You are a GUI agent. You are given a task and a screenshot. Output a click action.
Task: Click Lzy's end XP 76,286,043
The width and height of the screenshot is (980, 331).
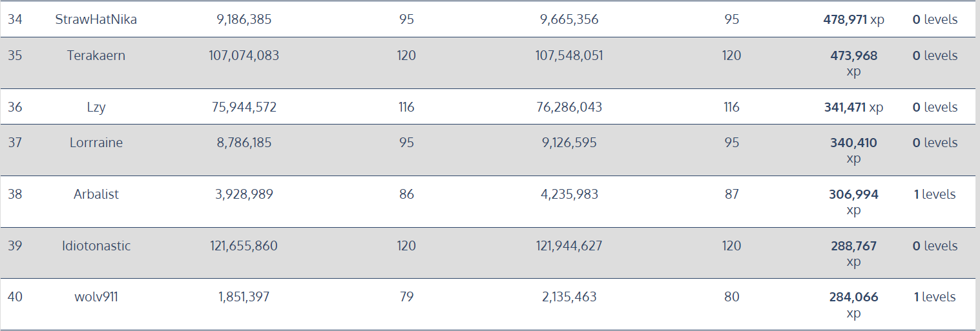[569, 107]
